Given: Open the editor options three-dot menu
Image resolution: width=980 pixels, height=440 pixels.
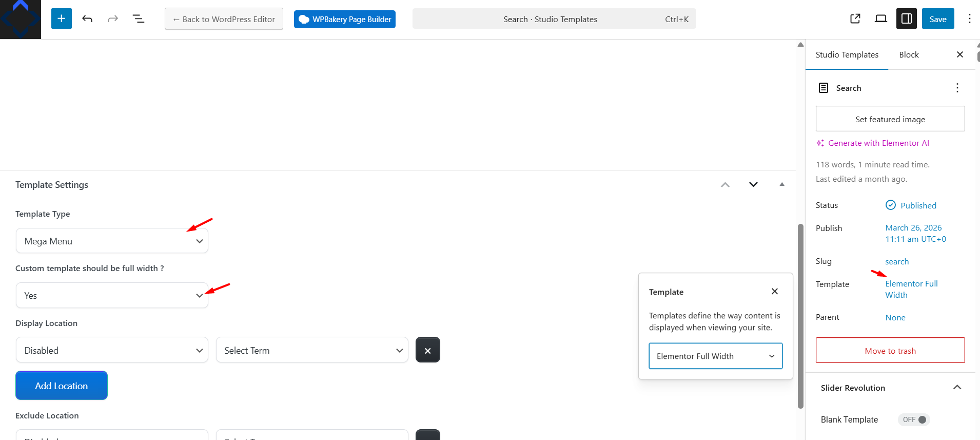Looking at the screenshot, I should click(969, 19).
